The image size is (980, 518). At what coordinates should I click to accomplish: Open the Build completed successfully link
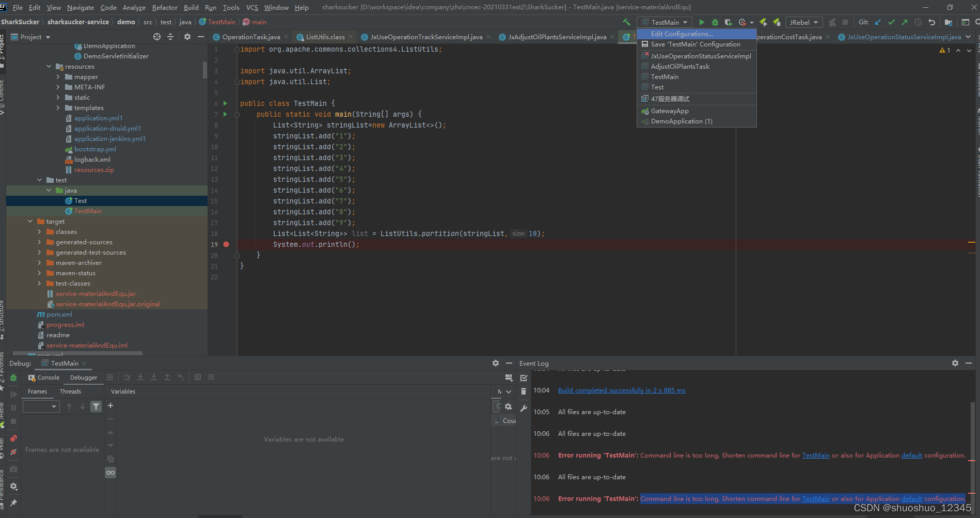coord(621,390)
